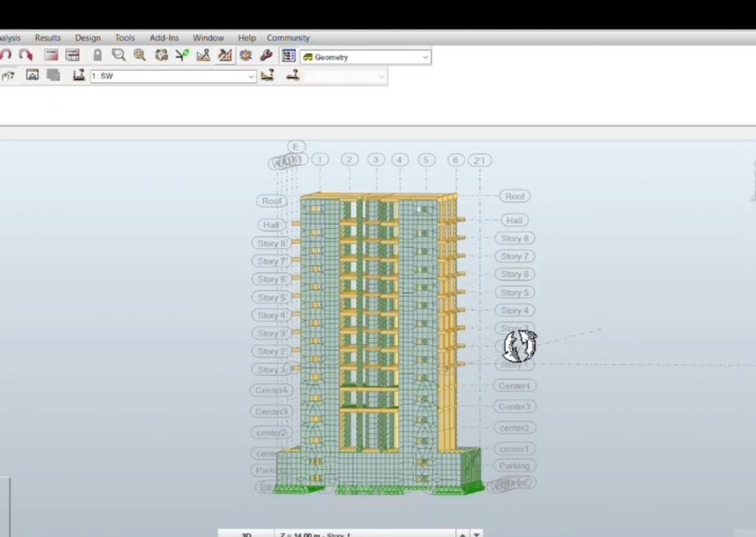The height and width of the screenshot is (537, 756).
Task: Click grid axis bubble E
Action: [x=296, y=146]
